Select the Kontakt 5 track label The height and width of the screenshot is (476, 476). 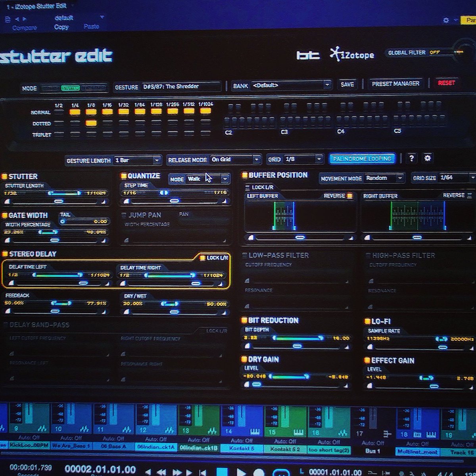(x=242, y=449)
